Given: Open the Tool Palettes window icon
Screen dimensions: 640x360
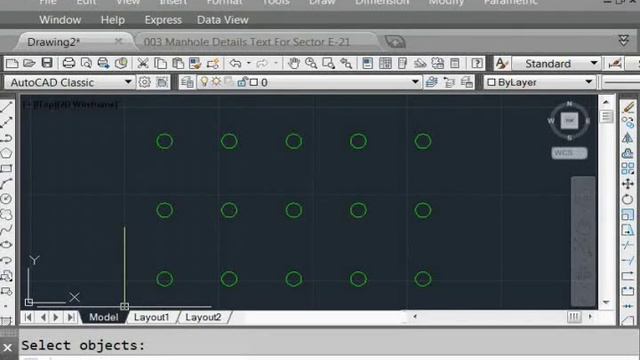Looking at the screenshot, I should click(402, 63).
